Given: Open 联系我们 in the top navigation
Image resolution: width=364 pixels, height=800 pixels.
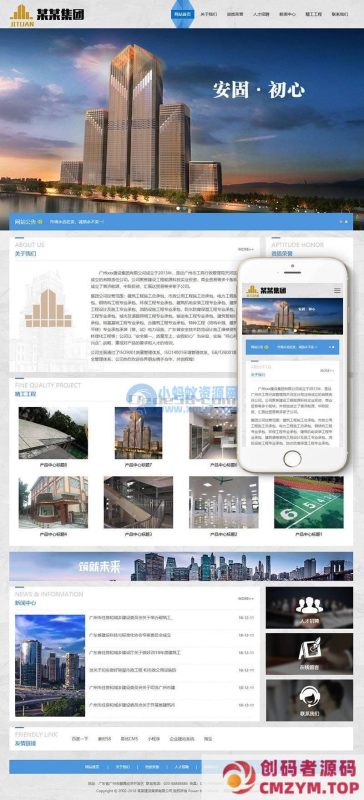Looking at the screenshot, I should pyautogui.click(x=339, y=14).
